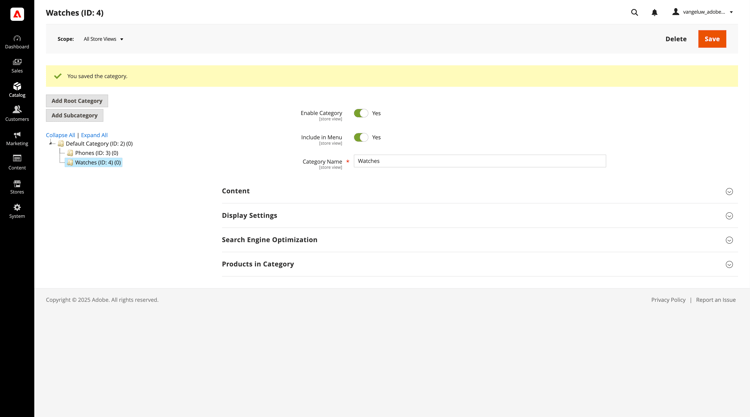Click the green success checkmark icon
The width and height of the screenshot is (750, 417).
(58, 76)
